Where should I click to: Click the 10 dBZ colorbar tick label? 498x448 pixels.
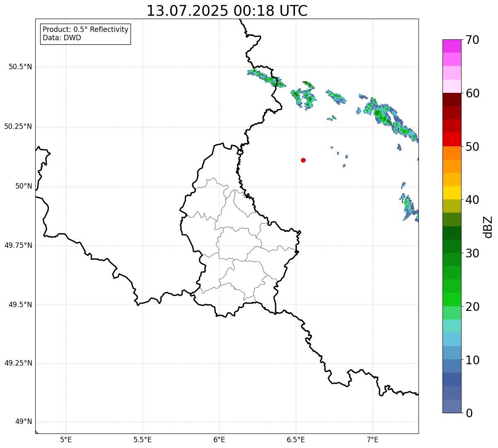pos(472,360)
